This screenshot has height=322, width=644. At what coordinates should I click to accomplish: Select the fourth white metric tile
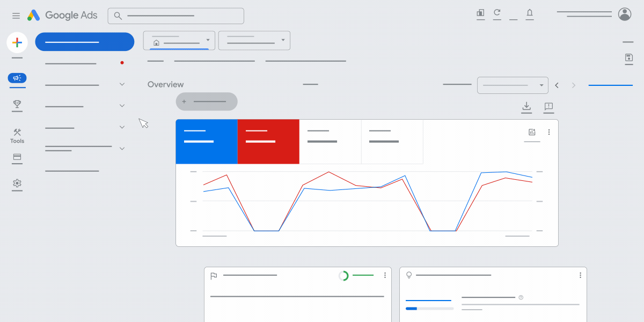tap(392, 142)
